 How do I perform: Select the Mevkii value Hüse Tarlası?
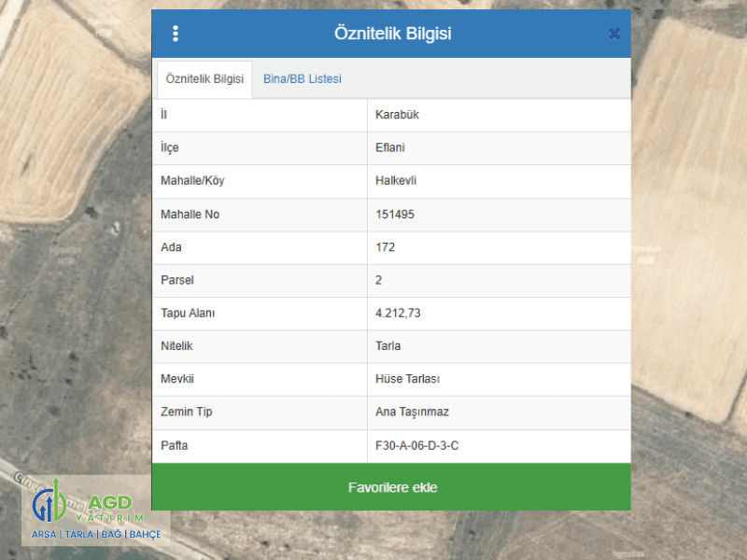click(x=407, y=379)
